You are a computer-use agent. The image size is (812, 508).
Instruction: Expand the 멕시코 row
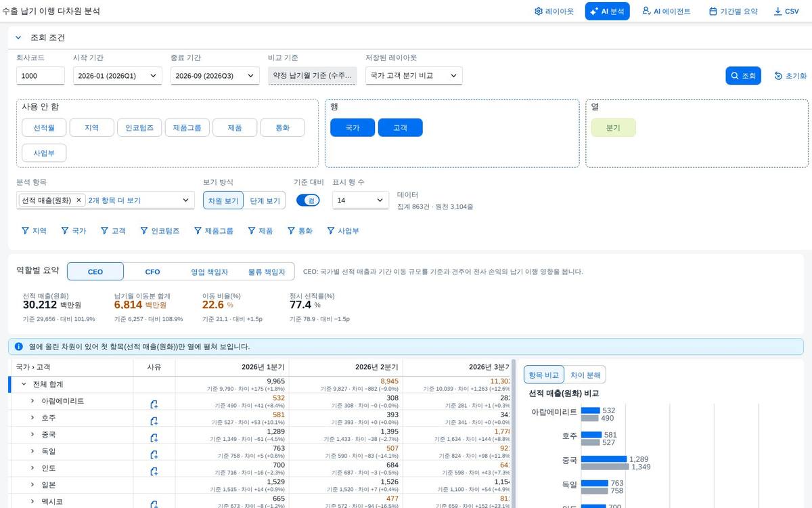[32, 502]
